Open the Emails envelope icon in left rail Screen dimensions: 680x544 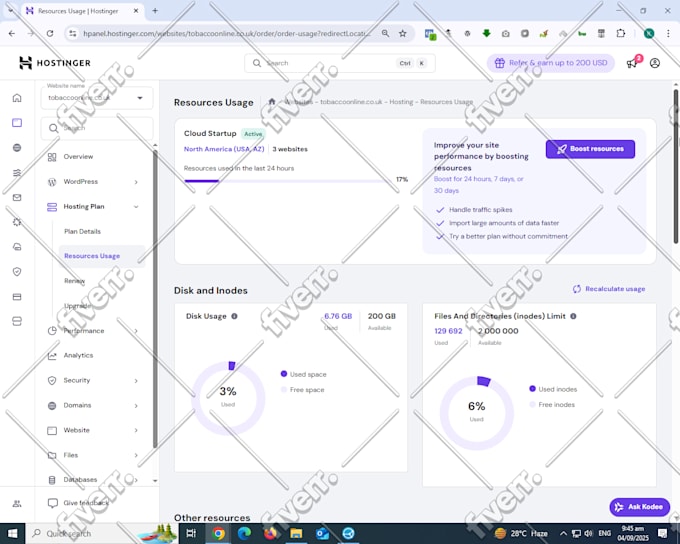(17, 197)
